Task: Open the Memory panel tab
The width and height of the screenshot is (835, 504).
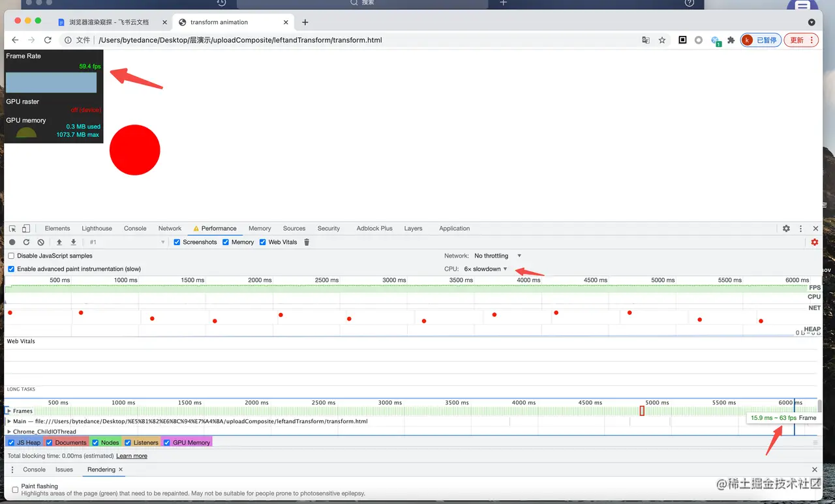Action: (260, 229)
